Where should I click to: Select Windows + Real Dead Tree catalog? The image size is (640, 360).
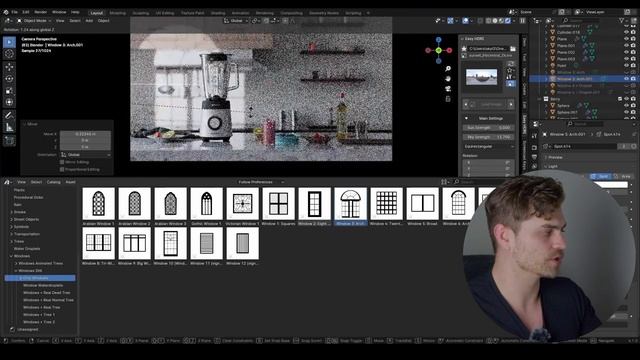[x=47, y=293]
